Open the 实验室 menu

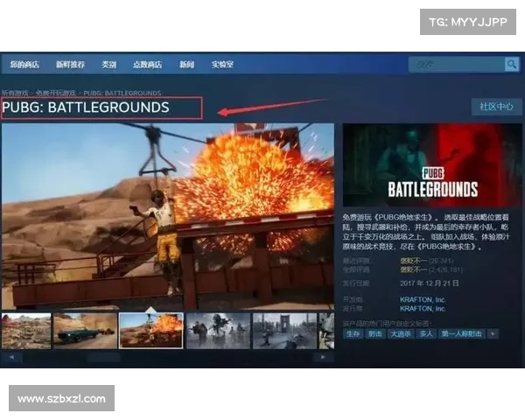tap(222, 64)
